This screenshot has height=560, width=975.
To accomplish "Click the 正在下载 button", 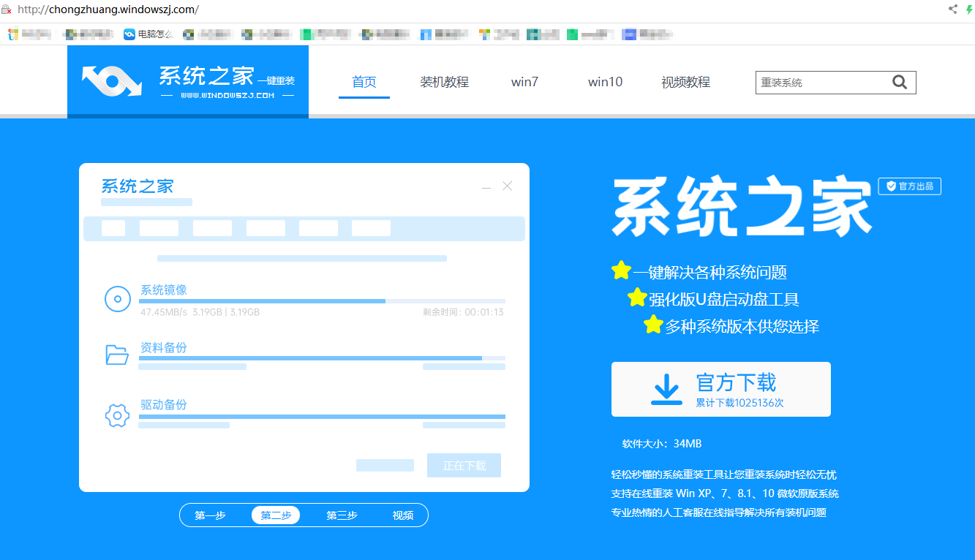I will [464, 465].
